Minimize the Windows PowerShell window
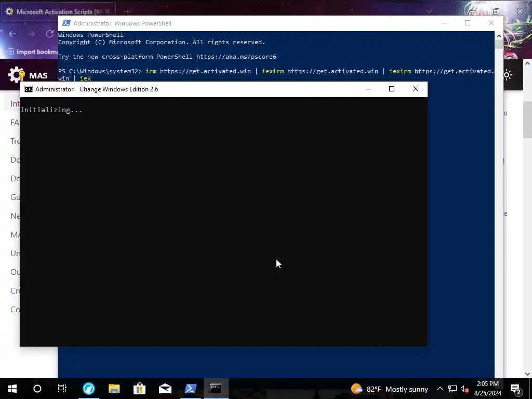 tap(444, 23)
